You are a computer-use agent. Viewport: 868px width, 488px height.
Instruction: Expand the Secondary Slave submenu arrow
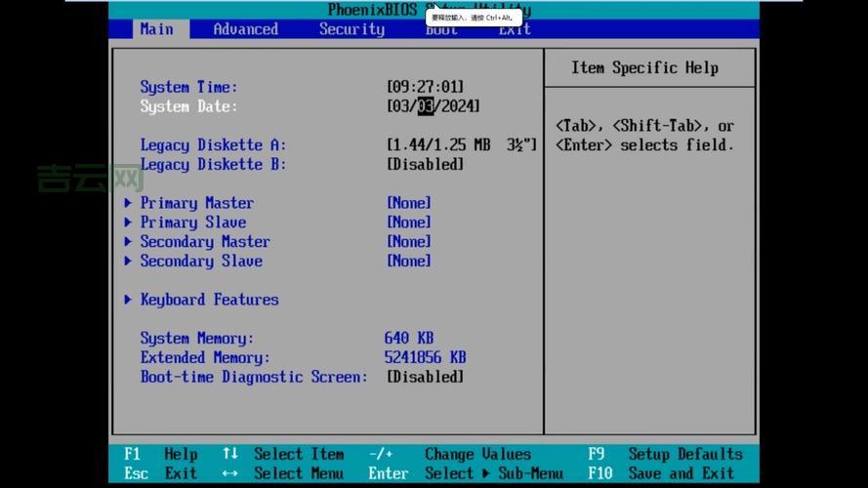pyautogui.click(x=128, y=262)
